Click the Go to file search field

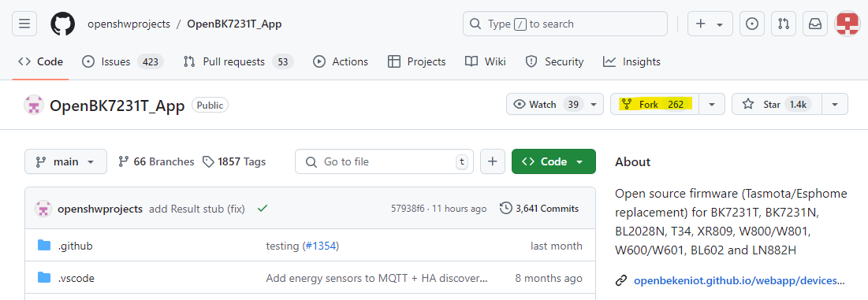click(384, 161)
